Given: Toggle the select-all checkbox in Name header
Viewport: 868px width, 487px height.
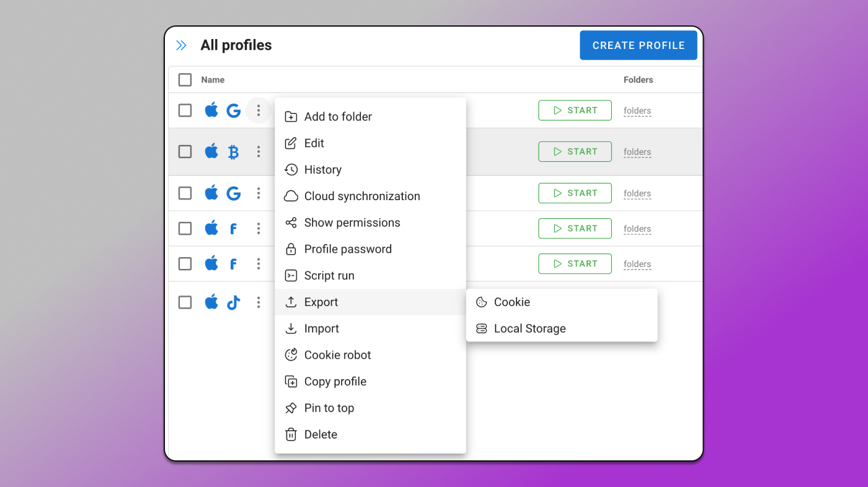Looking at the screenshot, I should pos(185,80).
